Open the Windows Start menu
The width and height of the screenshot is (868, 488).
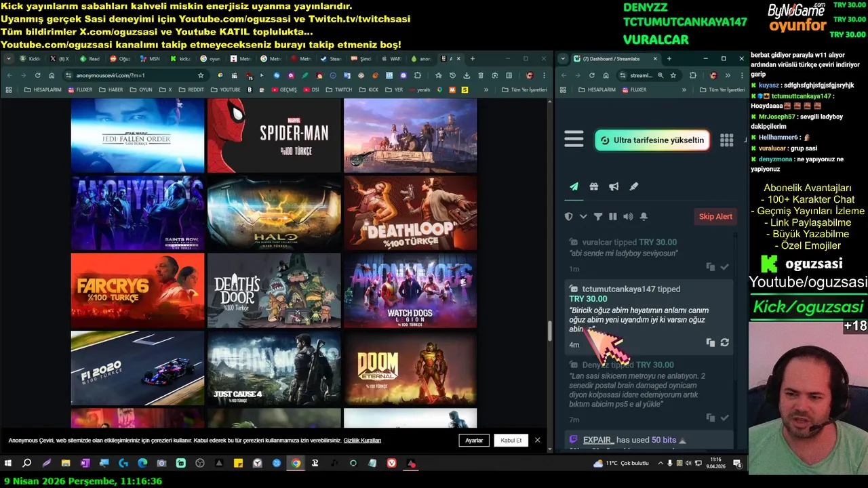8,464
